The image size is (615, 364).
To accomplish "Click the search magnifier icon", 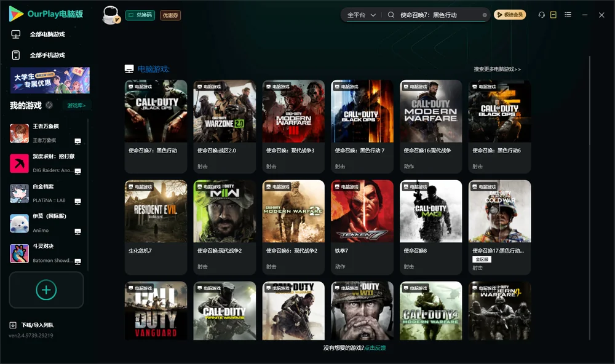I will 391,15.
